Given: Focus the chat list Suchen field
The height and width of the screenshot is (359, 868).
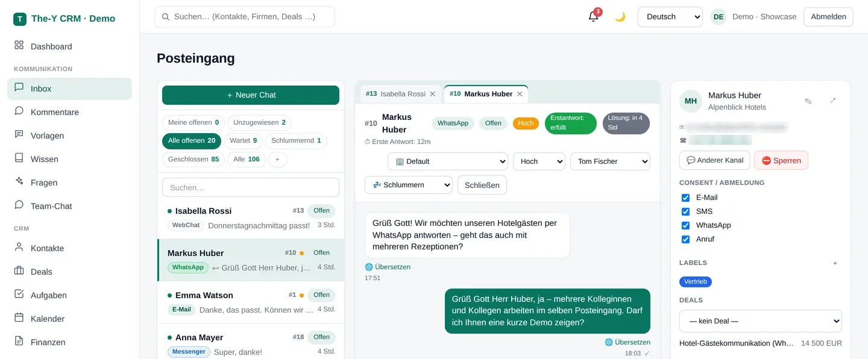Looking at the screenshot, I should (x=251, y=187).
